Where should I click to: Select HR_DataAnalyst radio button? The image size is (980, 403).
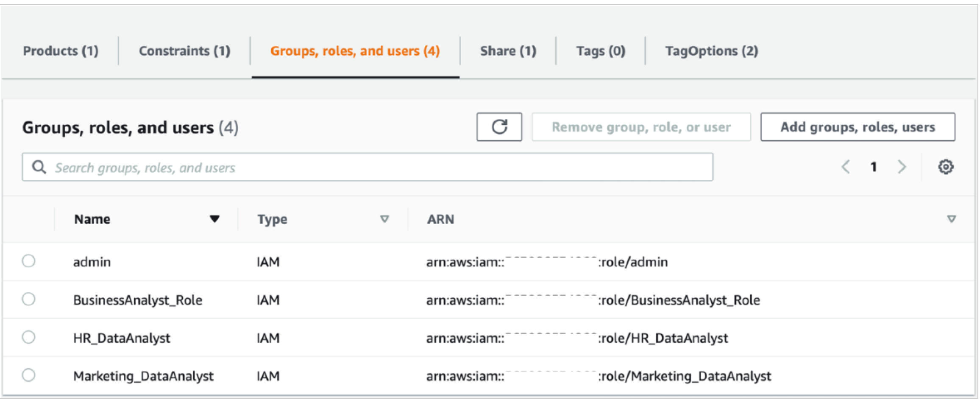click(28, 338)
